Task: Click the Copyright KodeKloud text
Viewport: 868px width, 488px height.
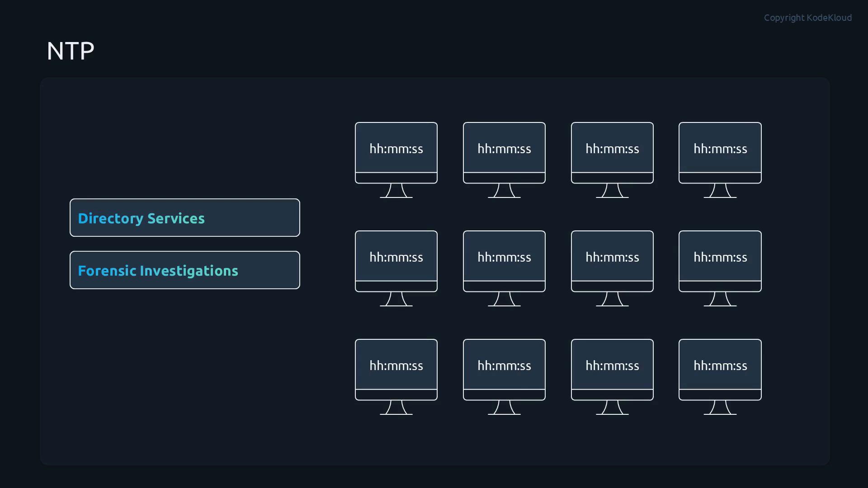Action: 808,18
